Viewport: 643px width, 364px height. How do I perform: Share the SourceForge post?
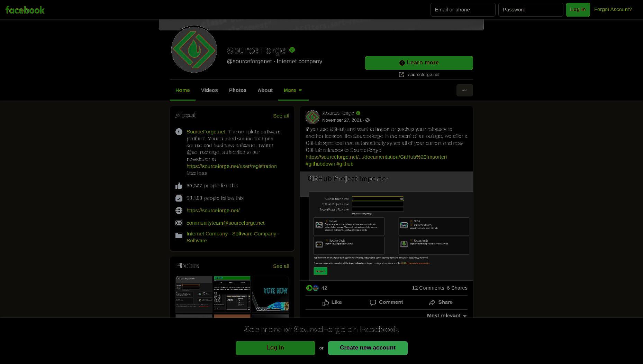click(441, 302)
